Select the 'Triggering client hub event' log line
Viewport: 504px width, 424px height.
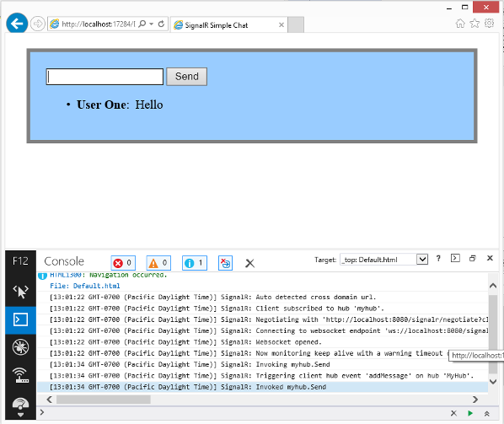click(x=263, y=376)
